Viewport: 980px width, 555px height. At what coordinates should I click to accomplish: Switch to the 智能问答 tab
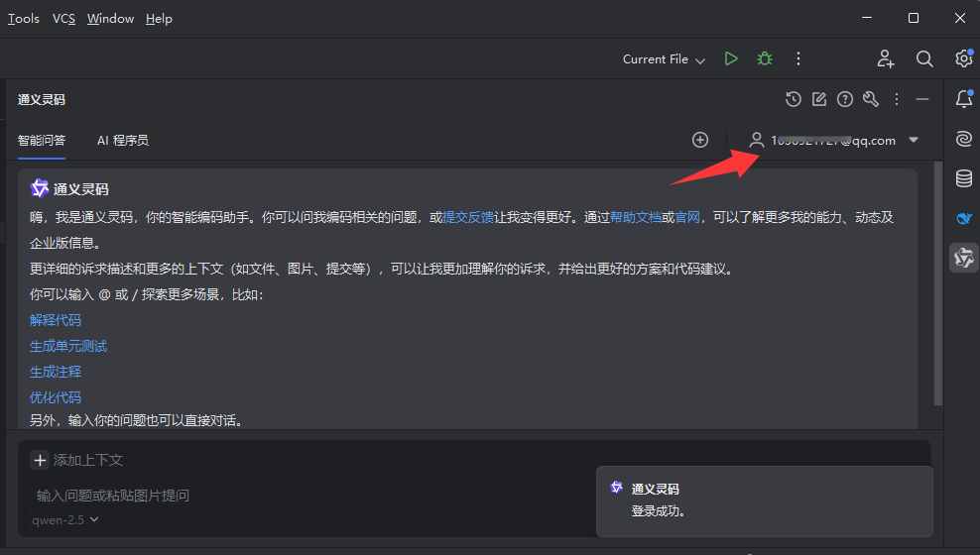tap(42, 141)
